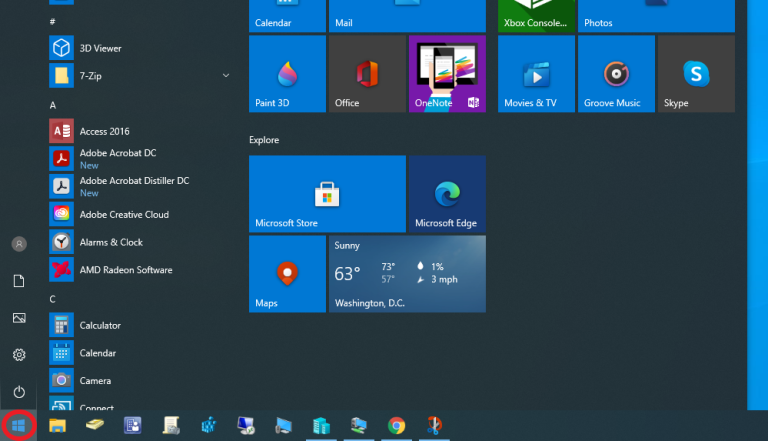Open Access 2016 from app list
Screen dimensions: 768x441
tap(105, 131)
